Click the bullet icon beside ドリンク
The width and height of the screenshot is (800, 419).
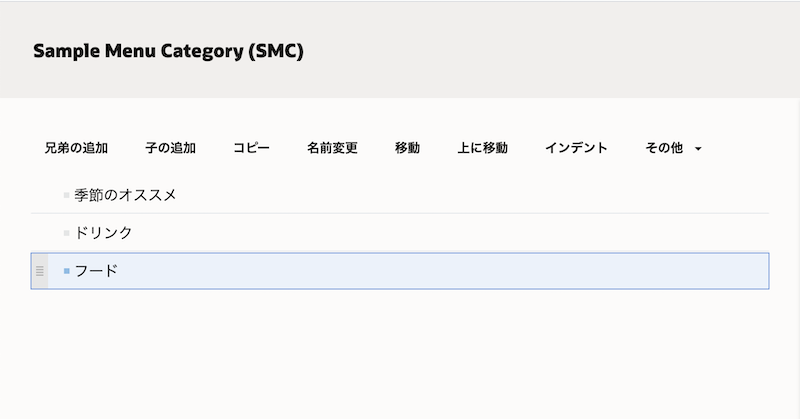pos(66,233)
